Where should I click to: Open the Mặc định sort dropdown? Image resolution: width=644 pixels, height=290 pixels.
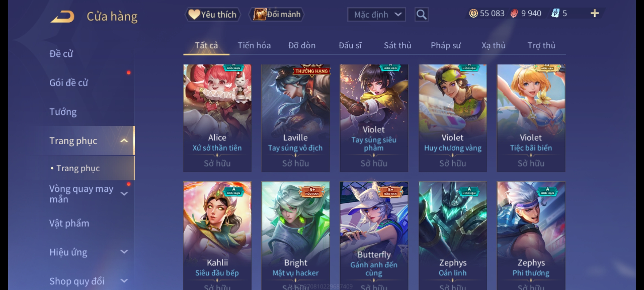click(376, 15)
